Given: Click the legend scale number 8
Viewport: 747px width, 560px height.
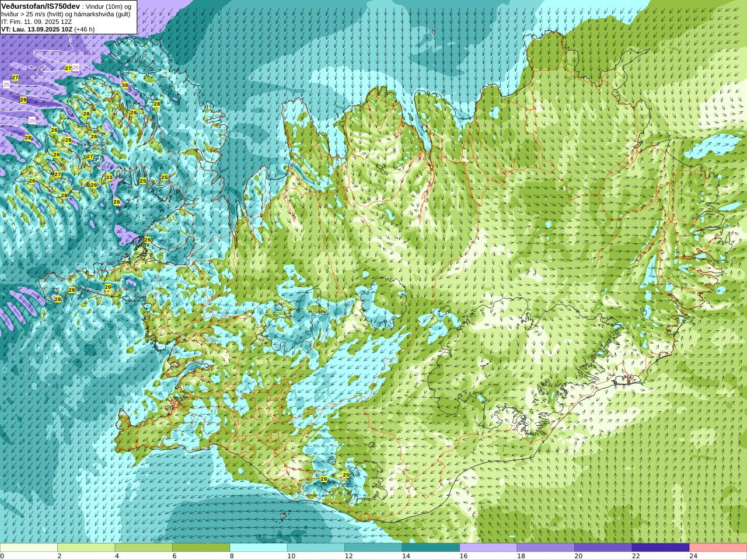Looking at the screenshot, I should [x=232, y=556].
